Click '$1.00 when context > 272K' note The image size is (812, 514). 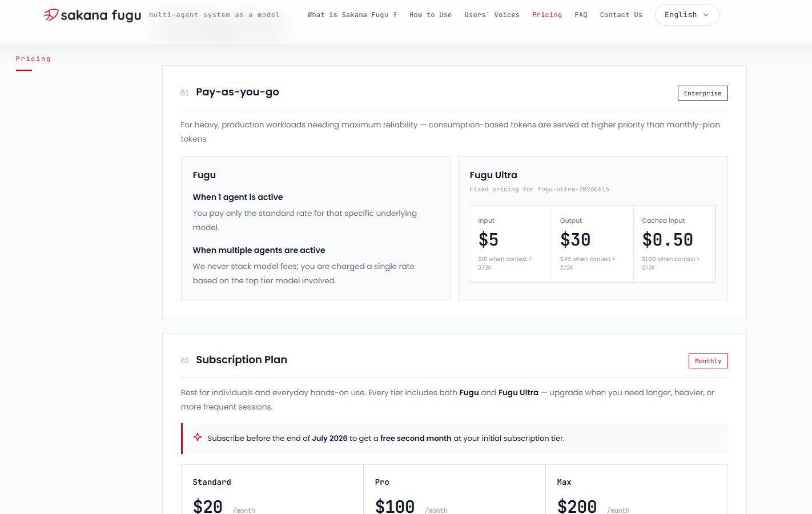(670, 263)
